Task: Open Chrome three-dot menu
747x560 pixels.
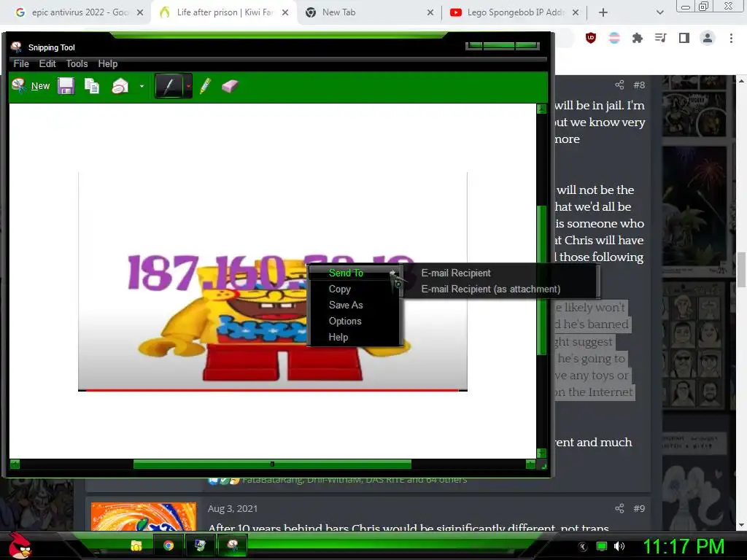Action: point(731,38)
